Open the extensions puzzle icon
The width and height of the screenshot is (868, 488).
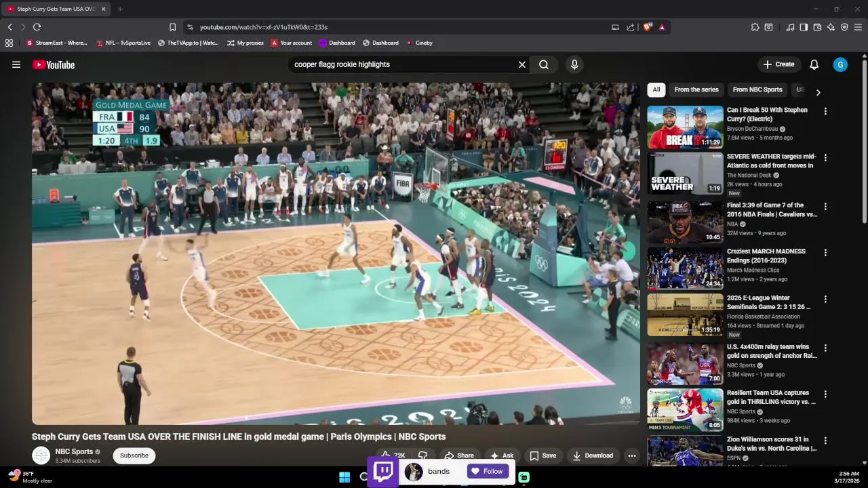pyautogui.click(x=755, y=27)
